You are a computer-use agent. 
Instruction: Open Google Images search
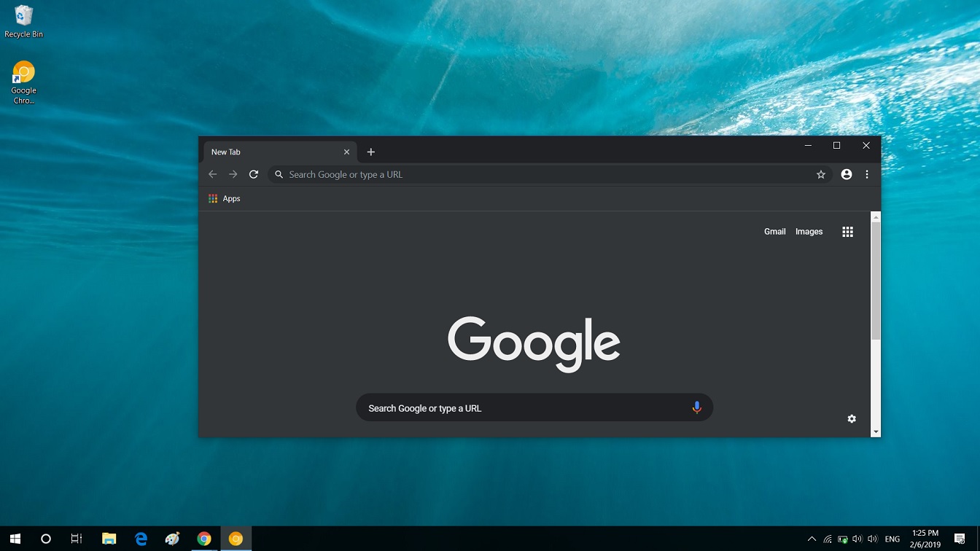[x=809, y=231]
